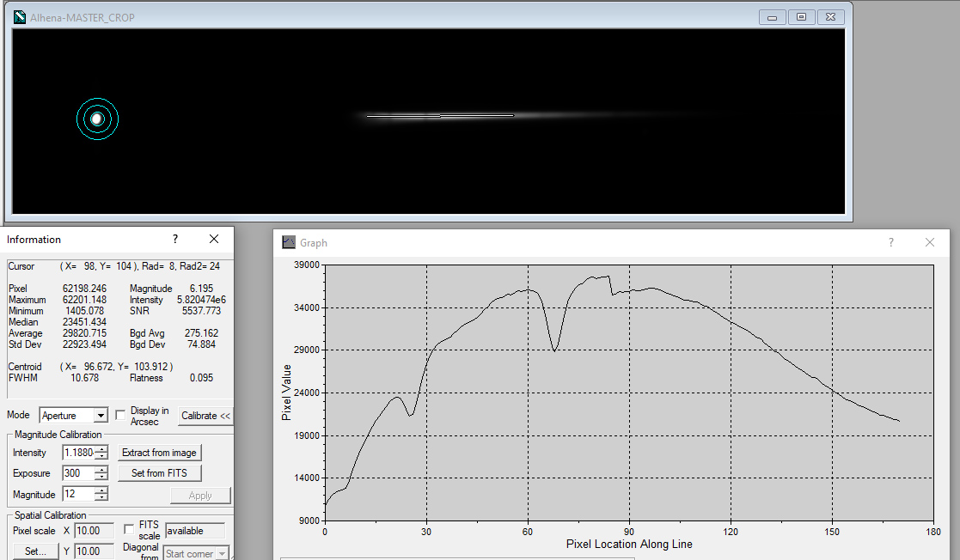Increase Intensity with up spinner arrow
The height and width of the screenshot is (560, 960).
pos(102,449)
